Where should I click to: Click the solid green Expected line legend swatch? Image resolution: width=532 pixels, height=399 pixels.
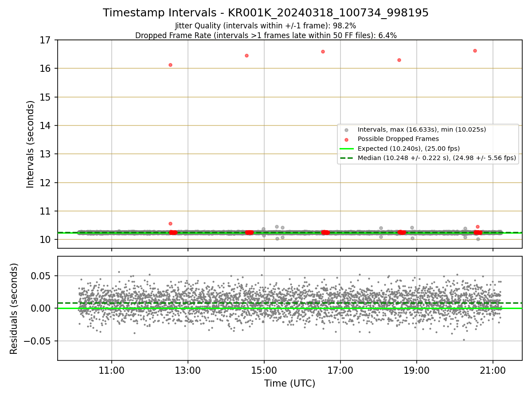(x=347, y=149)
